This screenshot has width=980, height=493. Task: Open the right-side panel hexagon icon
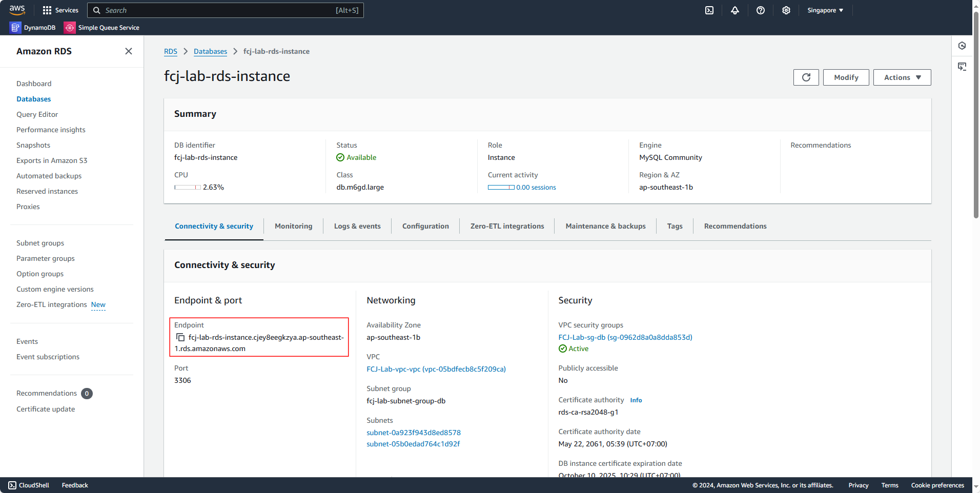pyautogui.click(x=962, y=46)
